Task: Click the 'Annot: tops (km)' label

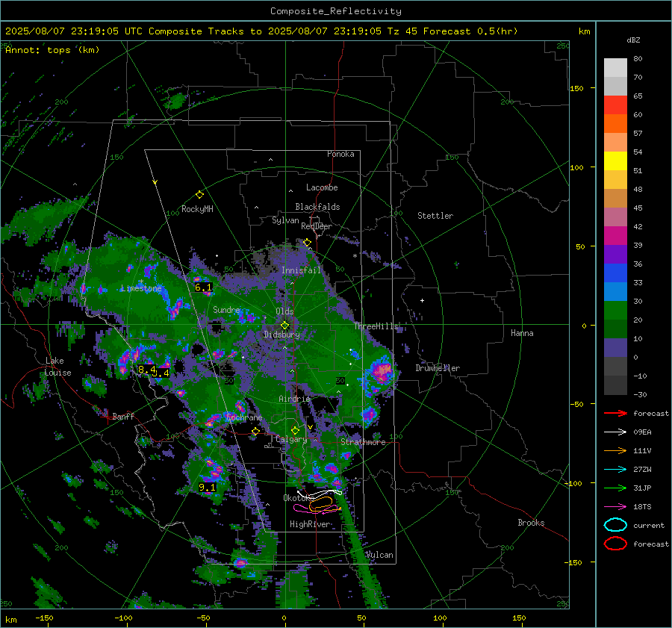Action: pyautogui.click(x=52, y=50)
